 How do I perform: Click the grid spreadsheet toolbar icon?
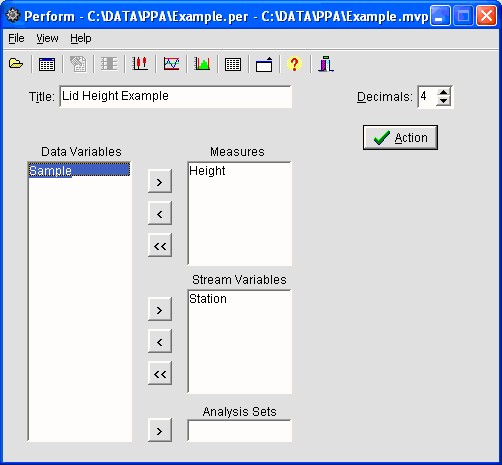click(x=233, y=64)
